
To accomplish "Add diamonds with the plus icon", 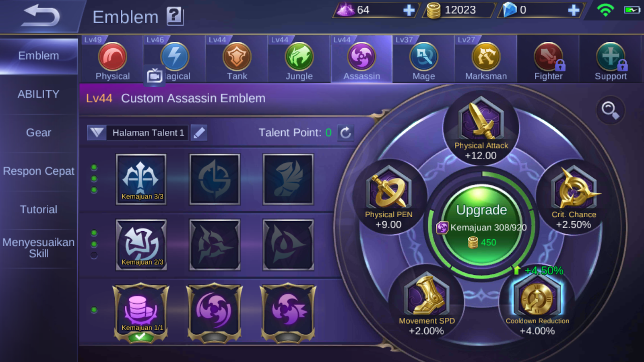I will (573, 10).
